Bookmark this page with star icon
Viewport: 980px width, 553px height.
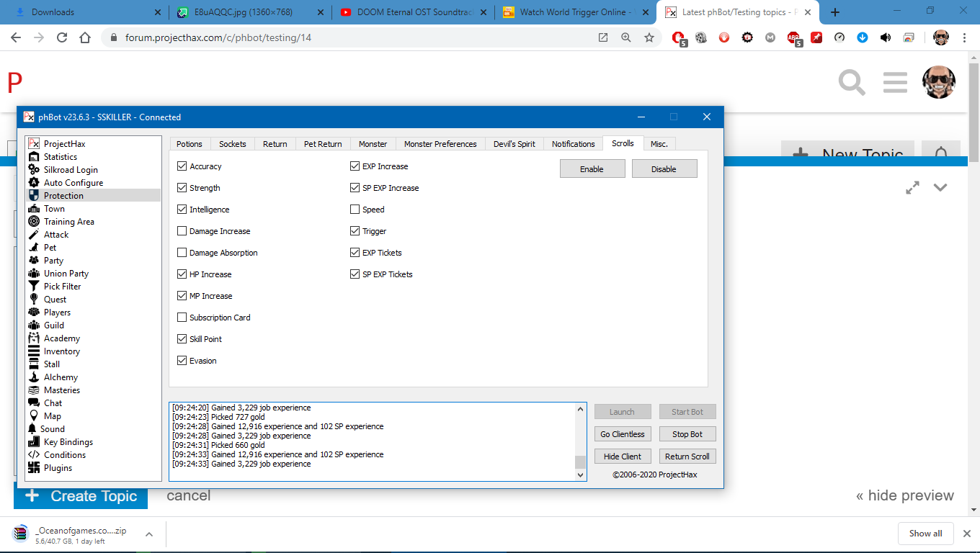tap(649, 37)
